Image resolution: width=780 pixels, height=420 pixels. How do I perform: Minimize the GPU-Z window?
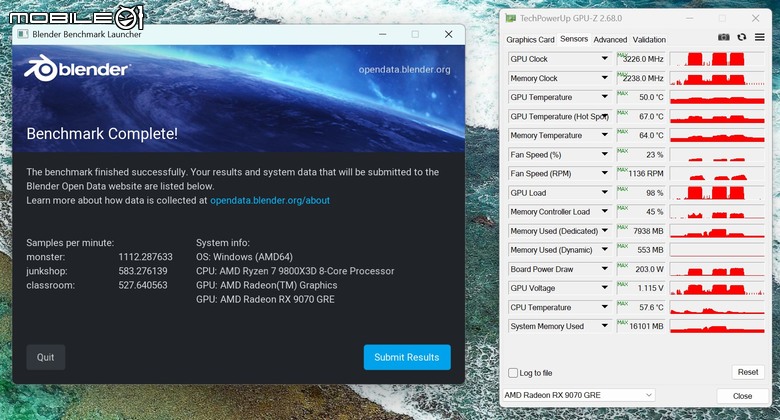click(x=689, y=18)
